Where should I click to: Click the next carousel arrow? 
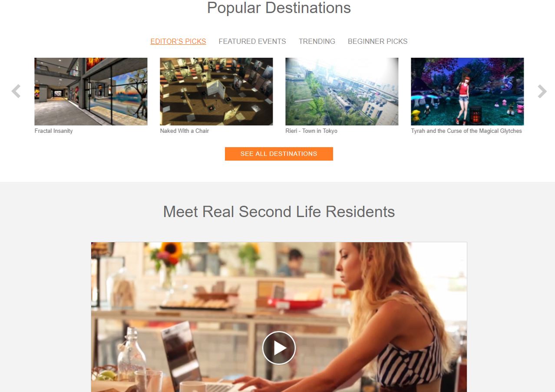542,91
